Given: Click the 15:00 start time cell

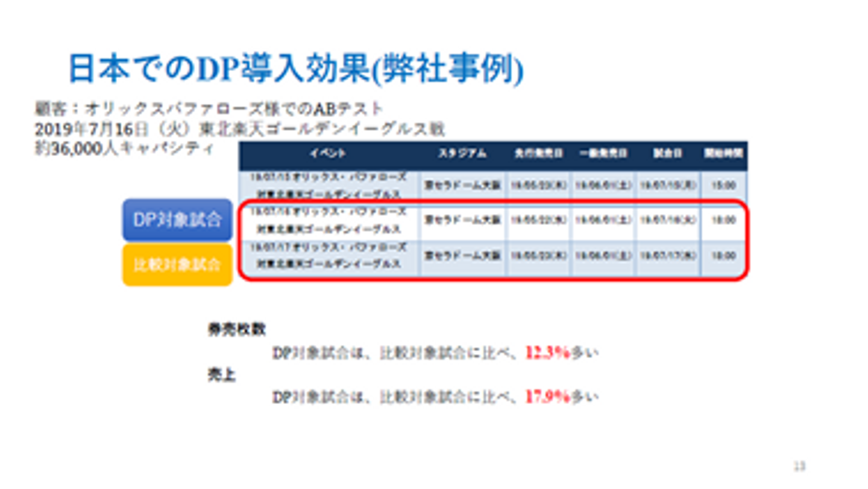Looking at the screenshot, I should tap(724, 186).
